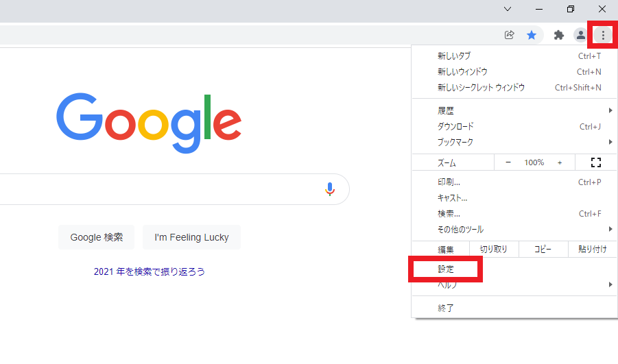This screenshot has width=618, height=364.
Task: Decrease zoom with the minus button
Action: coord(508,162)
